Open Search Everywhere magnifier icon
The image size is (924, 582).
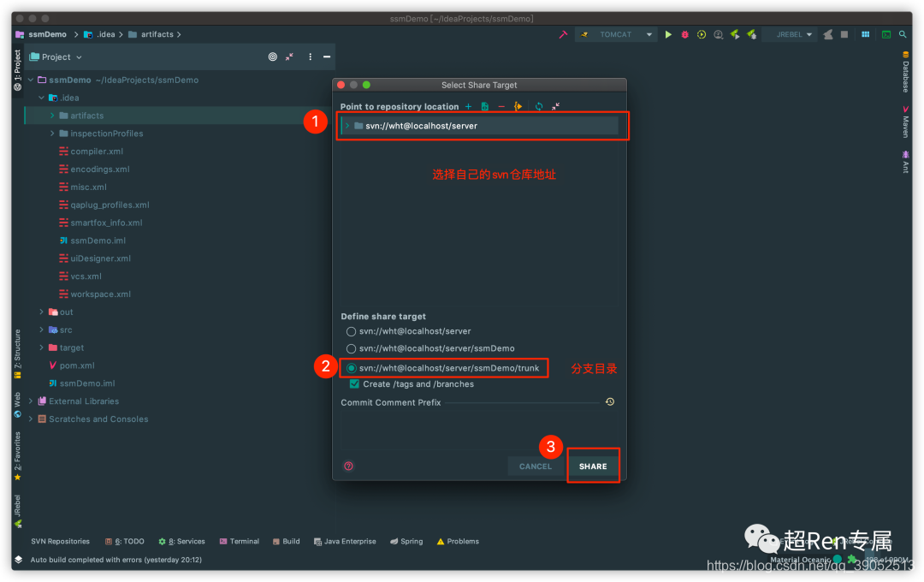click(903, 35)
